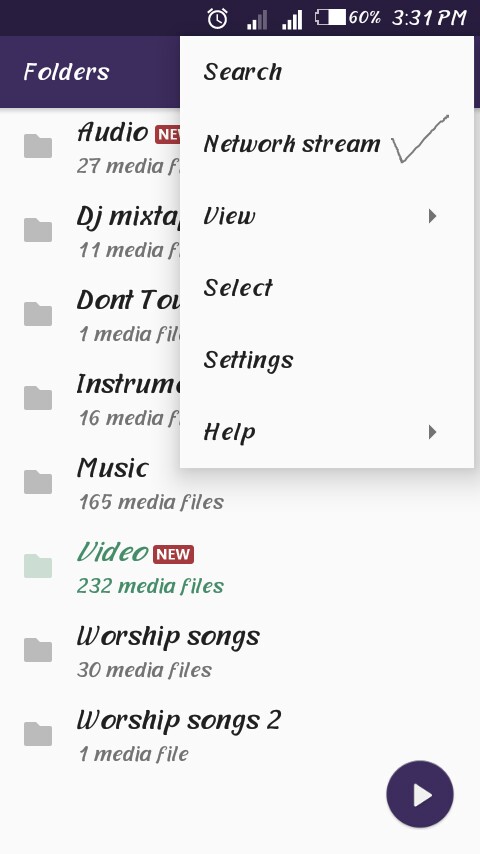This screenshot has width=480, height=854.
Task: Click the Worship songs folder icon
Action: [x=38, y=649]
